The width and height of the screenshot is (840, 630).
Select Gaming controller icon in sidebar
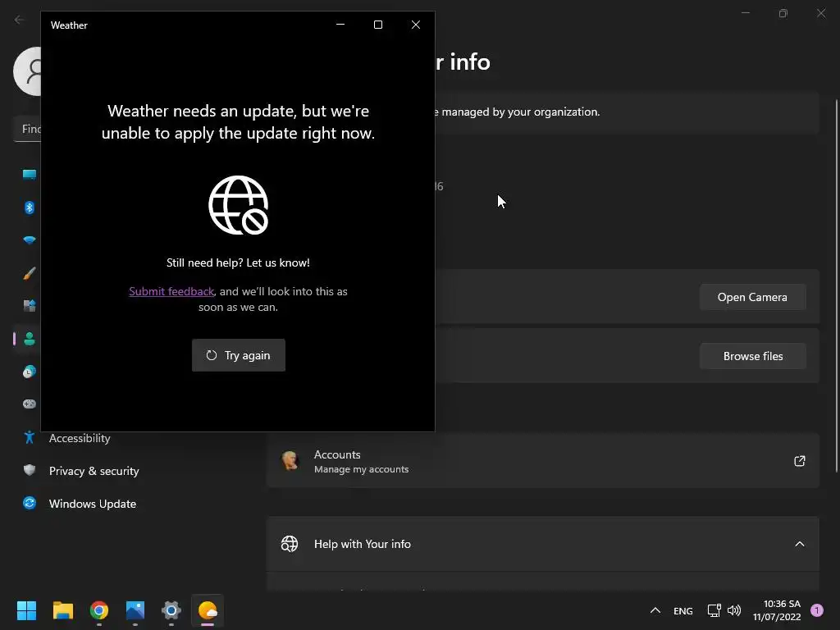pyautogui.click(x=30, y=404)
